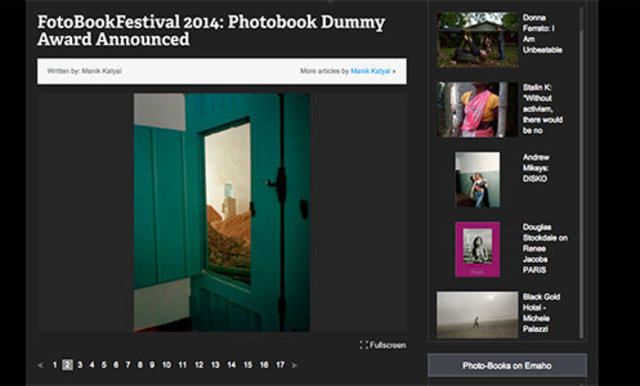Open 'Andrew Mikays: DISKO' title link
640x386 pixels.
pos(536,168)
